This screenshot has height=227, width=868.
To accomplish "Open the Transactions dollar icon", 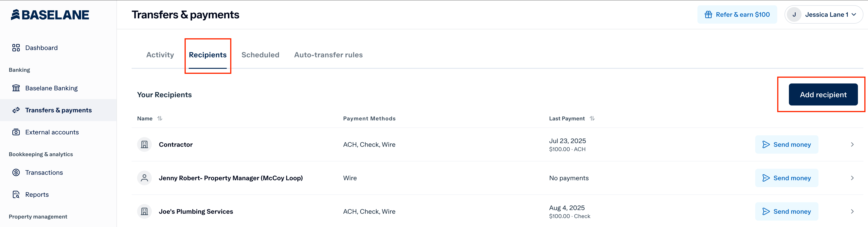I will click(x=16, y=172).
